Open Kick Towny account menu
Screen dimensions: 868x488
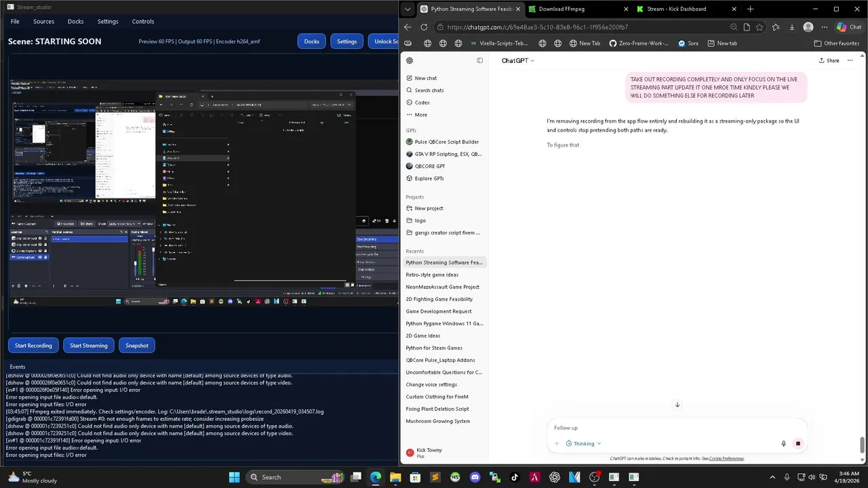pyautogui.click(x=444, y=452)
